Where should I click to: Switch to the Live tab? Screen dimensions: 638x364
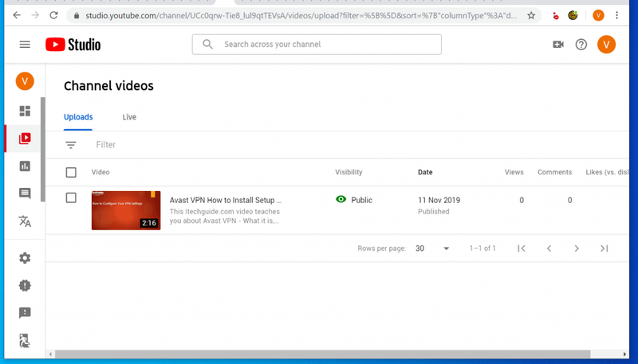(x=129, y=117)
